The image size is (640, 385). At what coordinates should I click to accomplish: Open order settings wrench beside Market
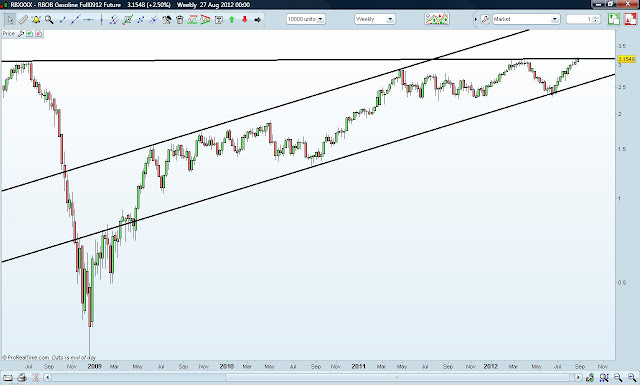coord(485,19)
